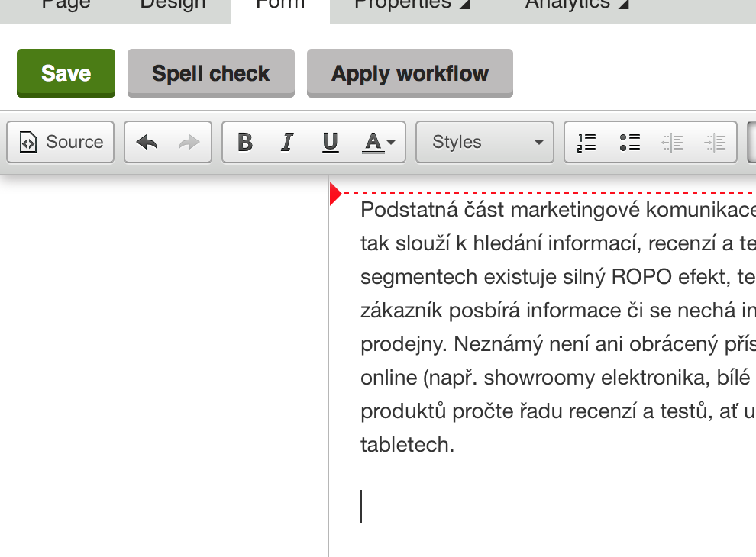Insert a bulleted list

coord(630,142)
